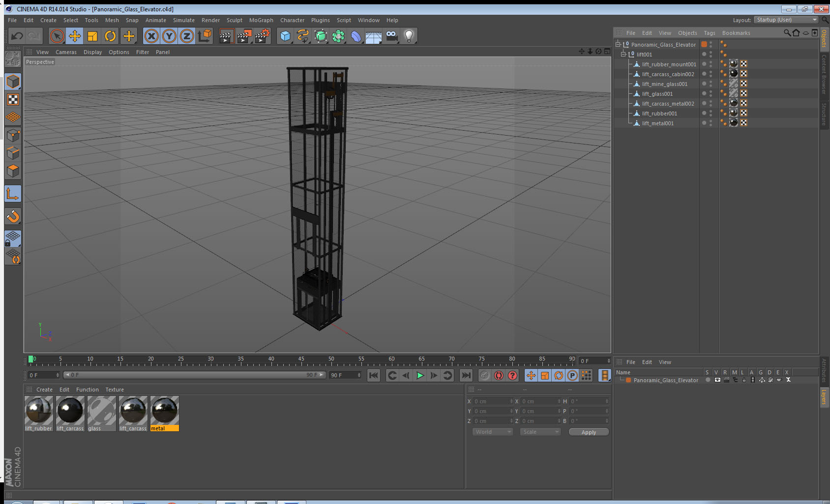
Task: Switch to Texture mode in left palette
Action: (x=13, y=100)
